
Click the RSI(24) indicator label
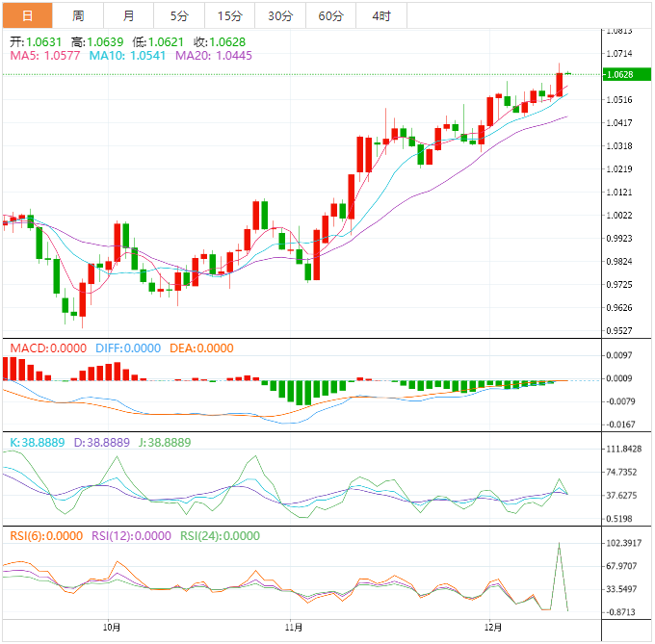[x=220, y=536]
